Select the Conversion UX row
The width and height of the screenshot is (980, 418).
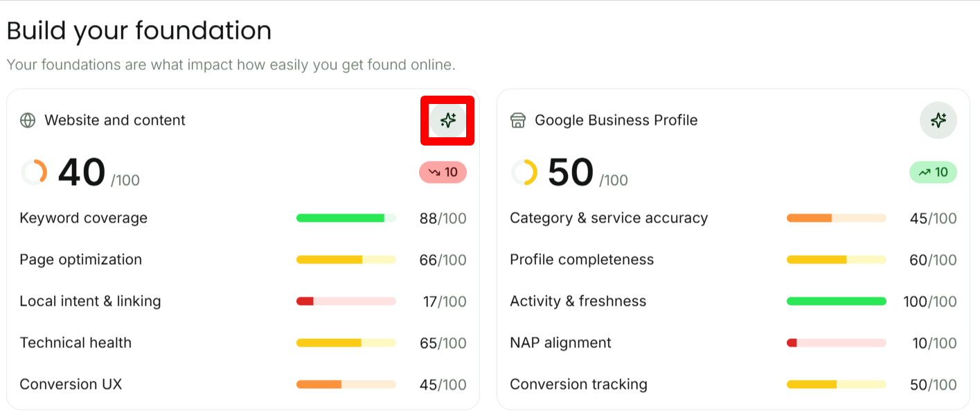[243, 385]
